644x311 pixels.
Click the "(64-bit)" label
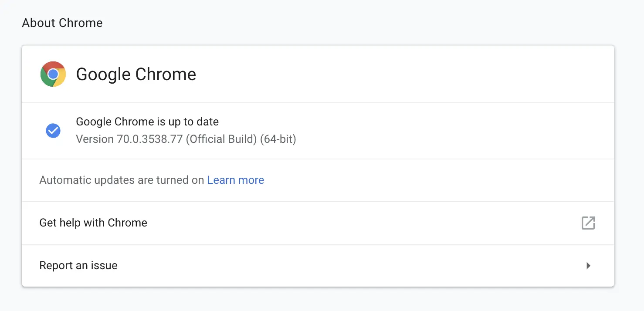coord(278,140)
